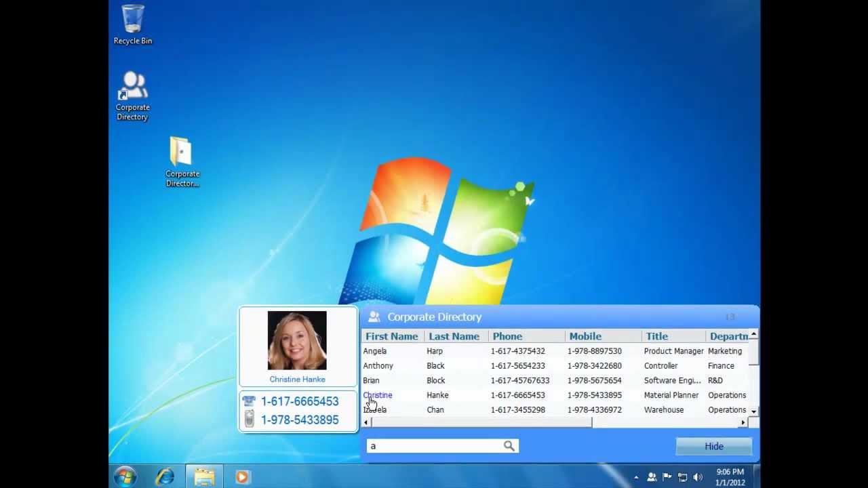Click phone number 1-617-6665453 in contact card

click(x=300, y=401)
